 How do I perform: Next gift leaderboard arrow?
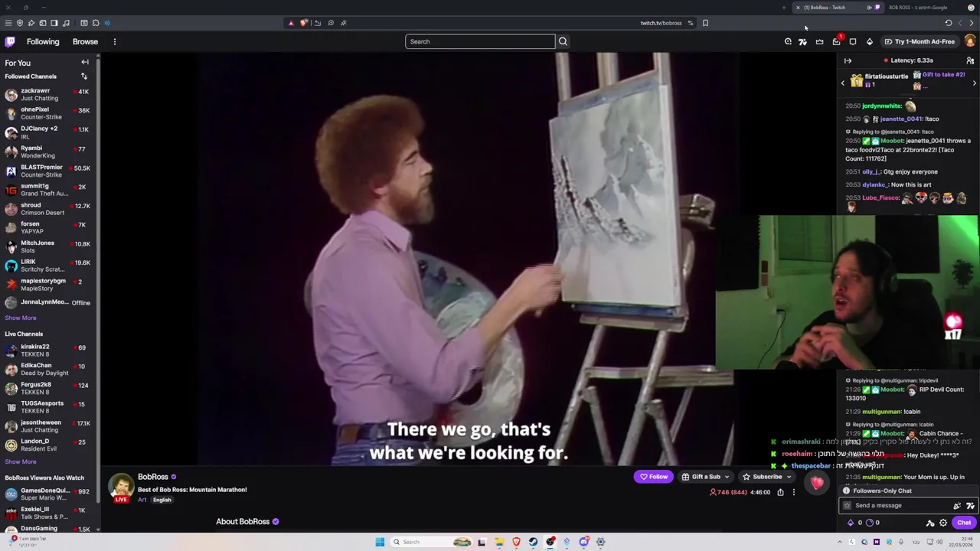[x=975, y=83]
